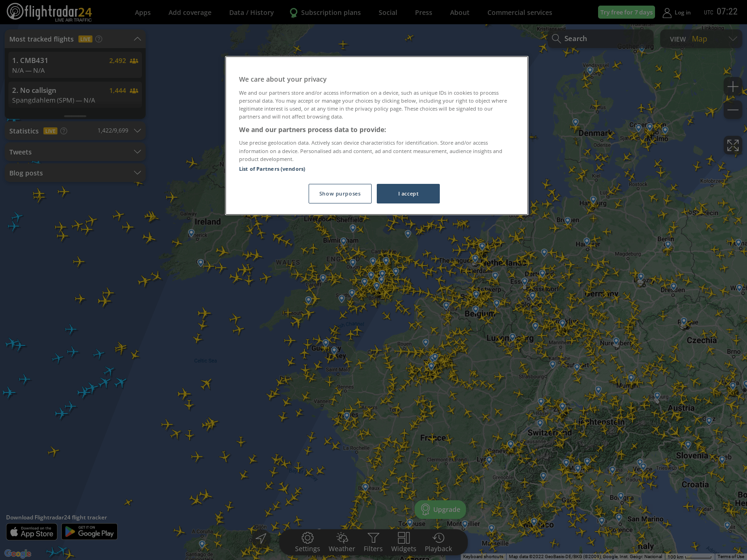Screen dimensions: 747x560
Task: Click the green Upgrade button
Action: pyautogui.click(x=440, y=510)
